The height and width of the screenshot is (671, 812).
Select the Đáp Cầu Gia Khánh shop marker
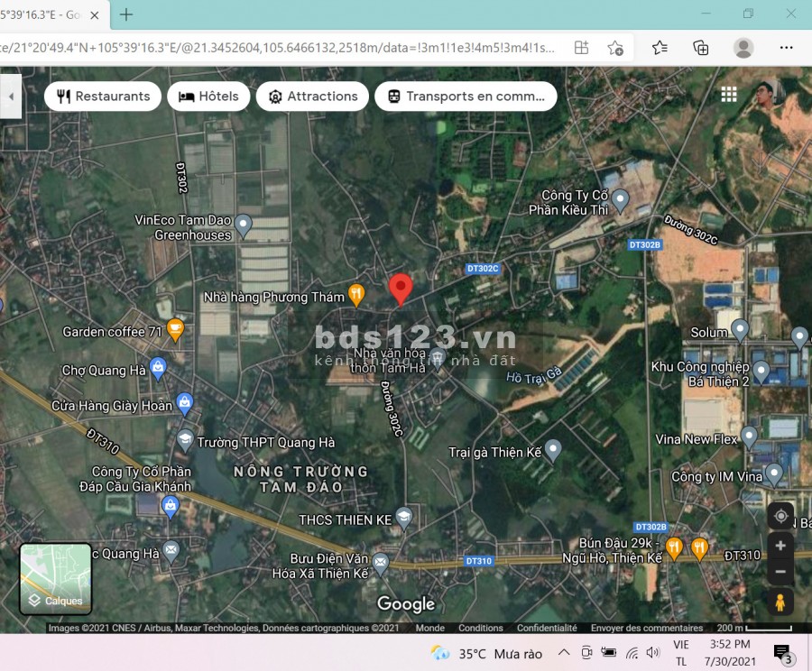coord(170,507)
